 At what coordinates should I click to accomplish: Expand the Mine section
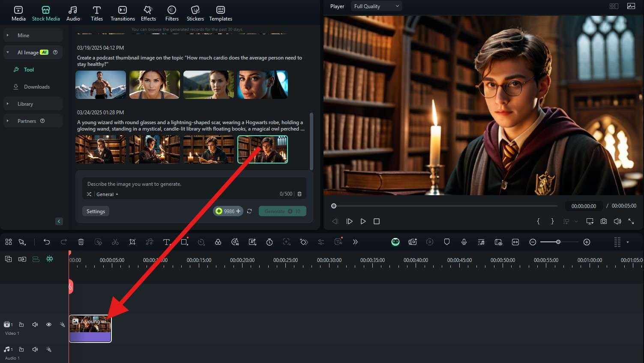33,36
